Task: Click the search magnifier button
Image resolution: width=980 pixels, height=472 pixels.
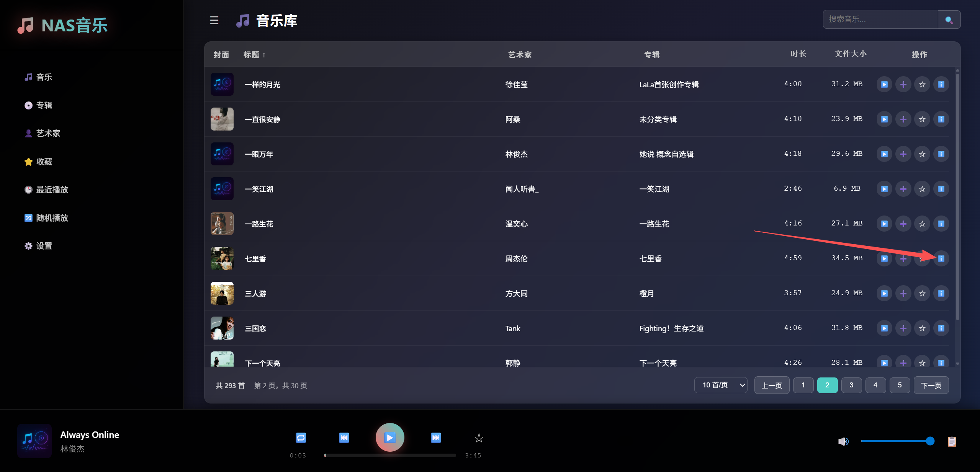Action: [949, 20]
